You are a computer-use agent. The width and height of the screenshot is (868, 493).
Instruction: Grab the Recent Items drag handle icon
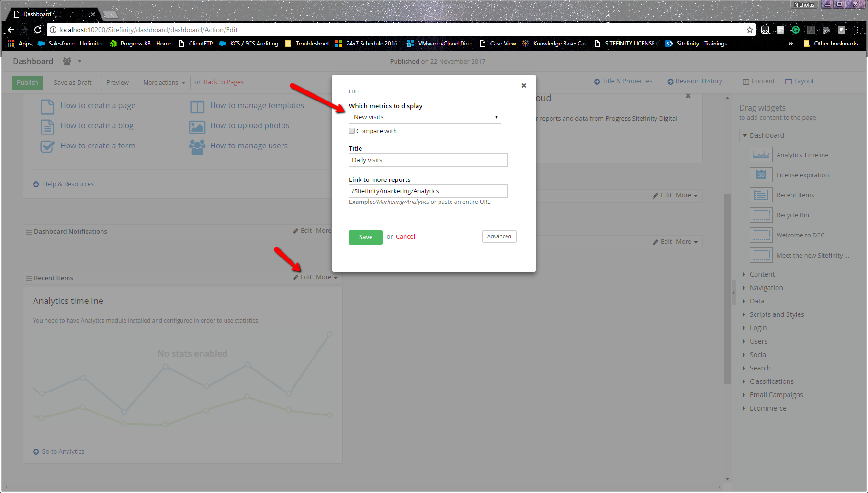(x=29, y=278)
